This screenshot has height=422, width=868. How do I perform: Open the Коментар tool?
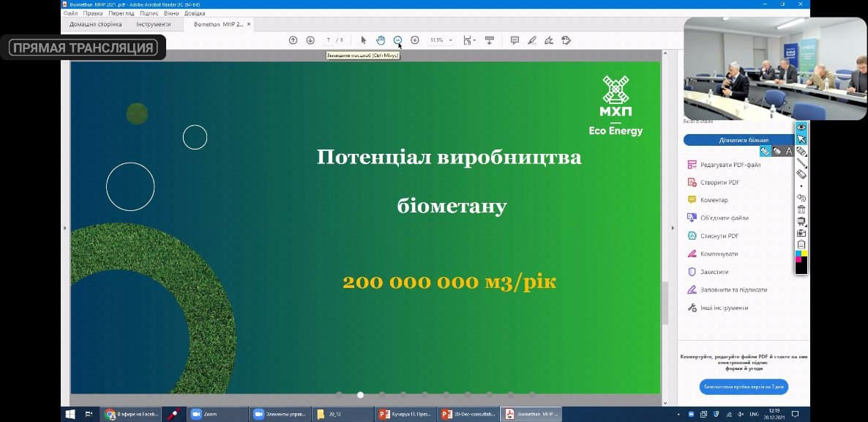708,200
